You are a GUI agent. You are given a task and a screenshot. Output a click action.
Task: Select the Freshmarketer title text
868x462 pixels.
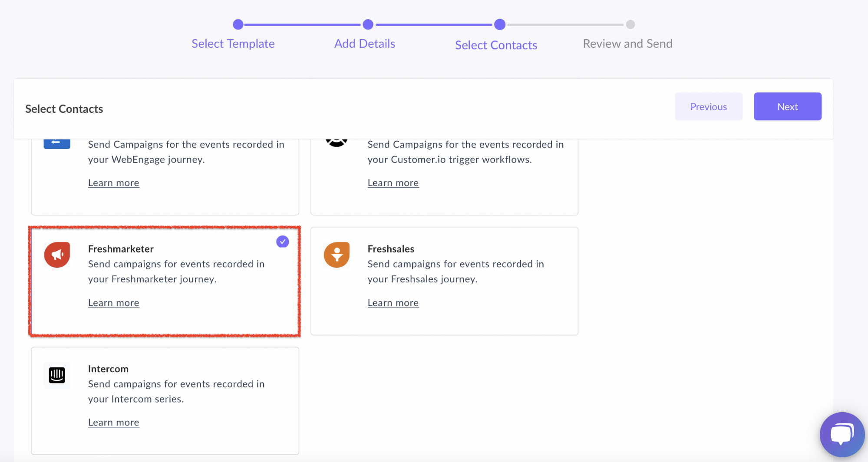coord(121,249)
